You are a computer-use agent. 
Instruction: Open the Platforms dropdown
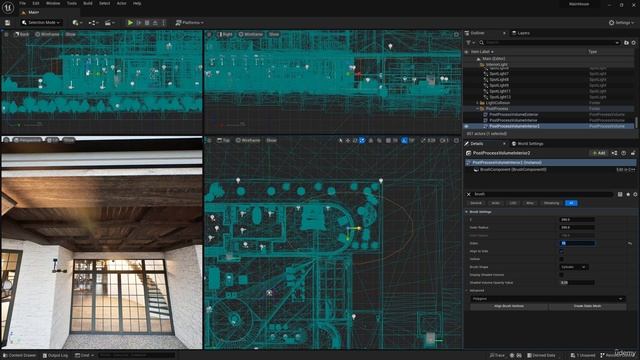190,23
